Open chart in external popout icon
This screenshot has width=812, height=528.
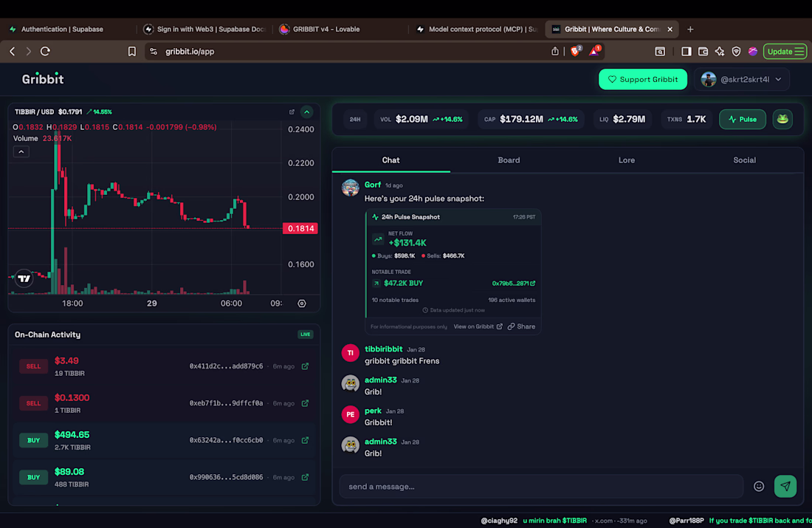(x=292, y=112)
